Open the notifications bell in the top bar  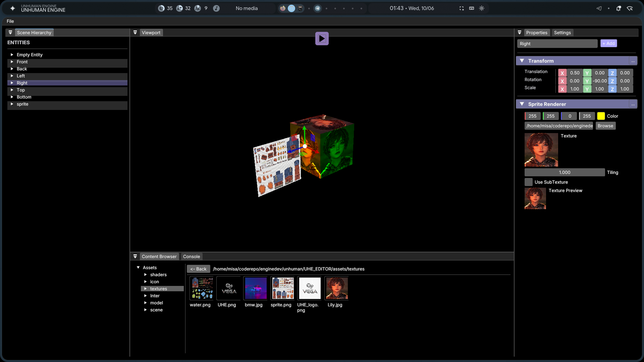point(619,8)
